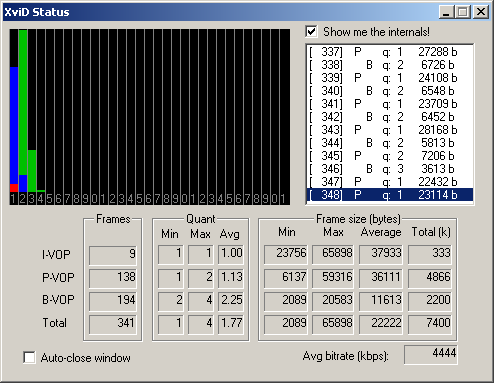Click the Total frames count field
Viewport: 494px width, 383px height.
pyautogui.click(x=113, y=324)
